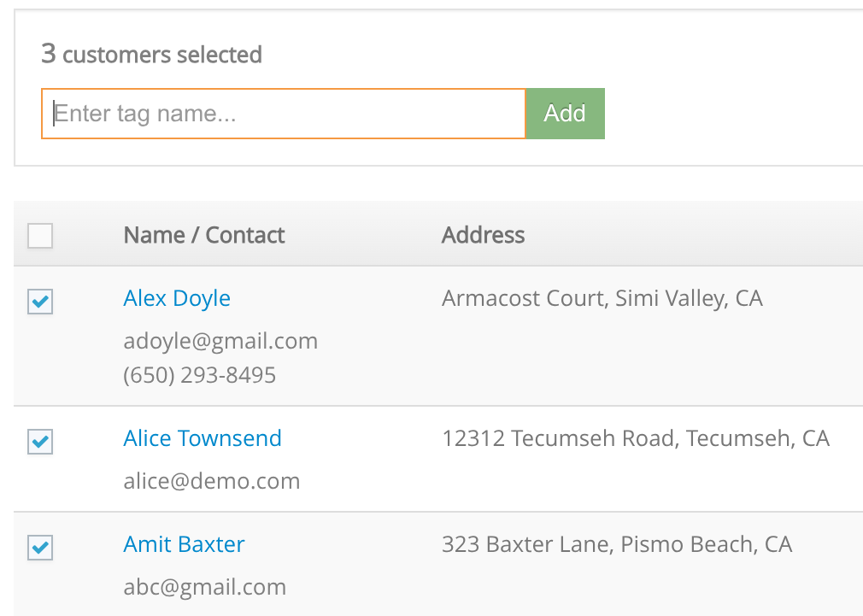Click the "customers selected" label text
863x616 pixels.
pos(162,55)
